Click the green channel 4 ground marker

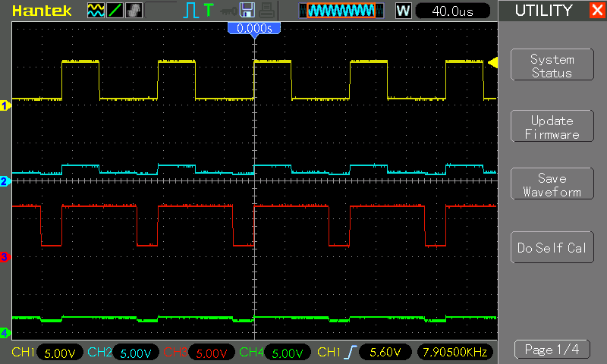[x=5, y=332]
